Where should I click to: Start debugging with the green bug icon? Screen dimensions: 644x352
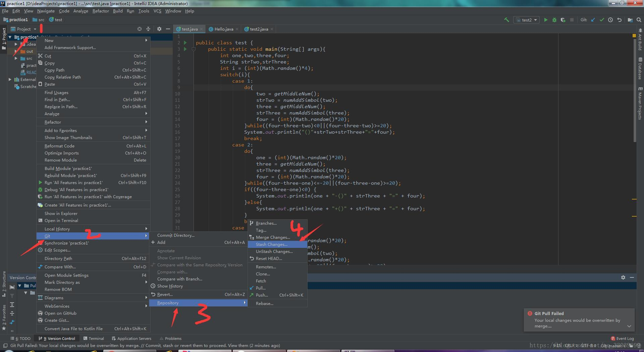pyautogui.click(x=554, y=20)
